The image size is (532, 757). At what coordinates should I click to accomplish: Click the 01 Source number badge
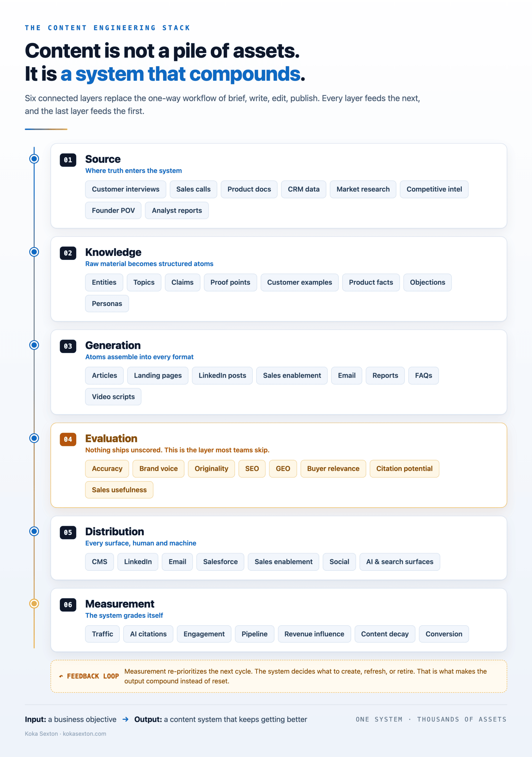click(x=68, y=160)
